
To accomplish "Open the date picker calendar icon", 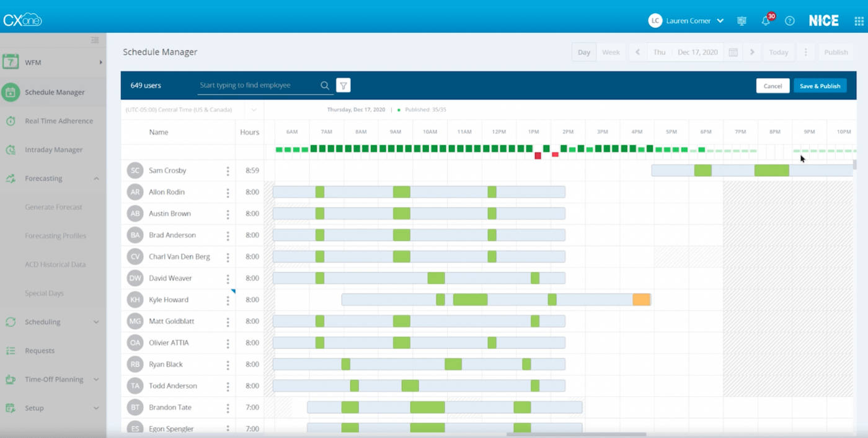I will (732, 51).
